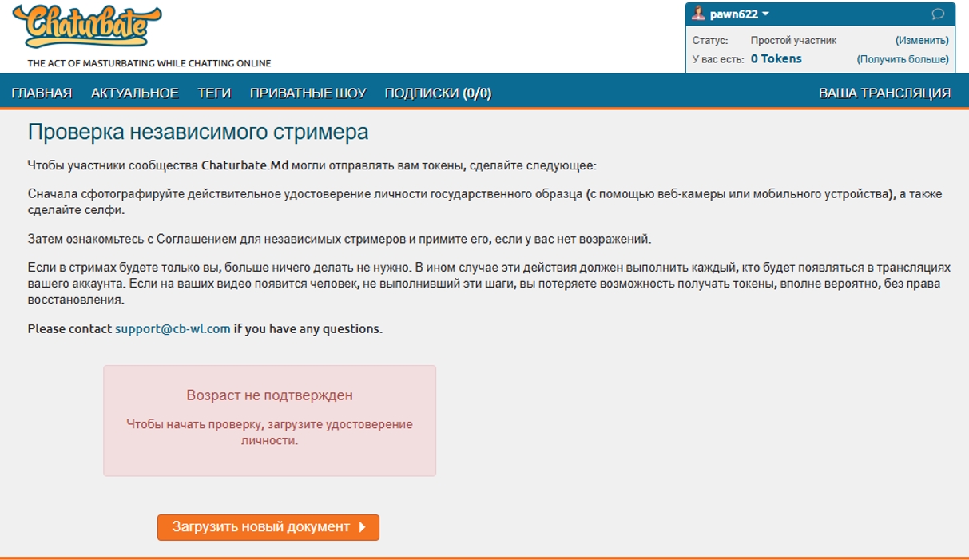Click the Загрузить новый документ button
The image size is (969, 560).
[268, 527]
